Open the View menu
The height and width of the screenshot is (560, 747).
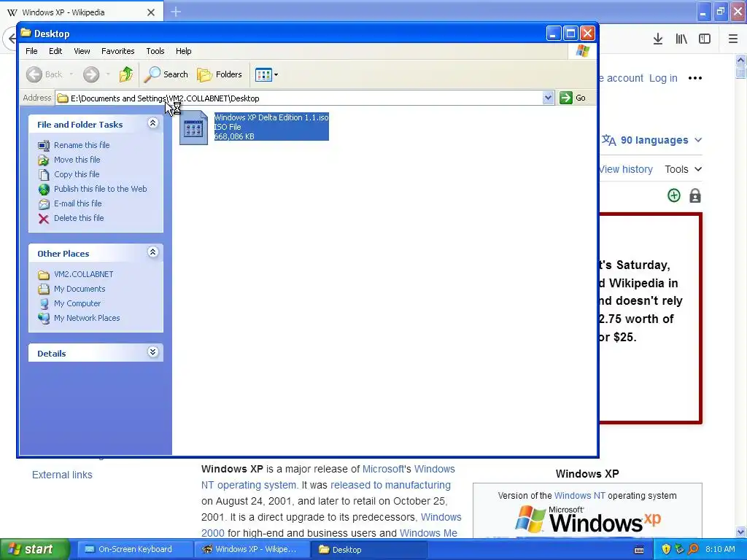(x=82, y=51)
